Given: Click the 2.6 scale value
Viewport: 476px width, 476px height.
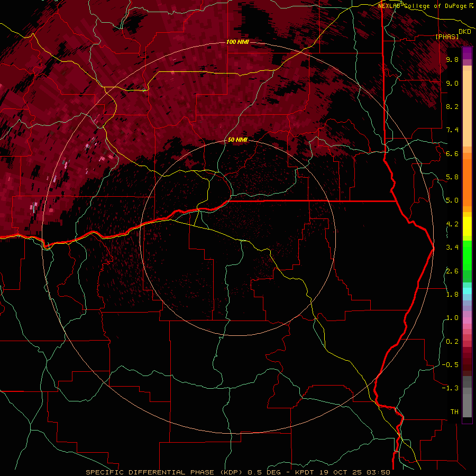Looking at the screenshot, I should tap(452, 271).
